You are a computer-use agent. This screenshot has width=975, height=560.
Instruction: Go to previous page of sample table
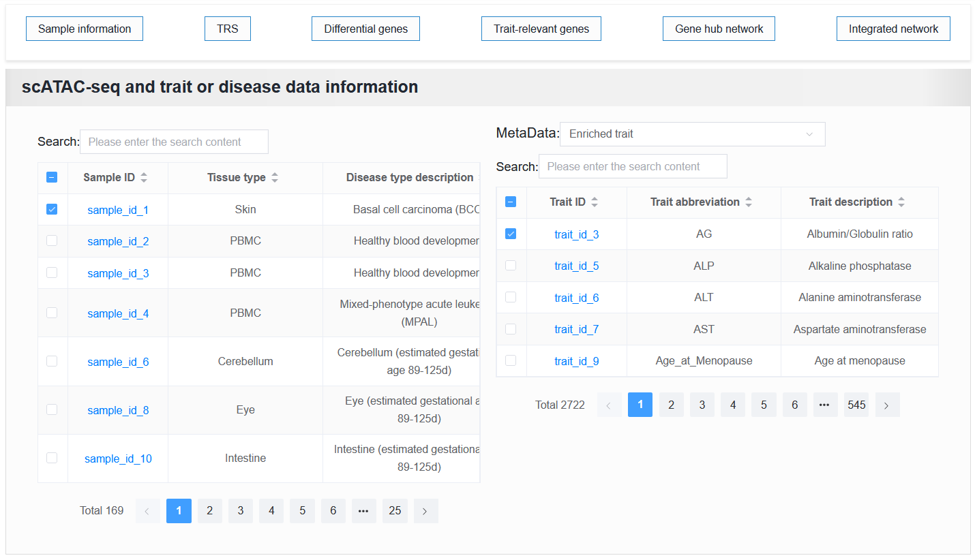coord(147,511)
